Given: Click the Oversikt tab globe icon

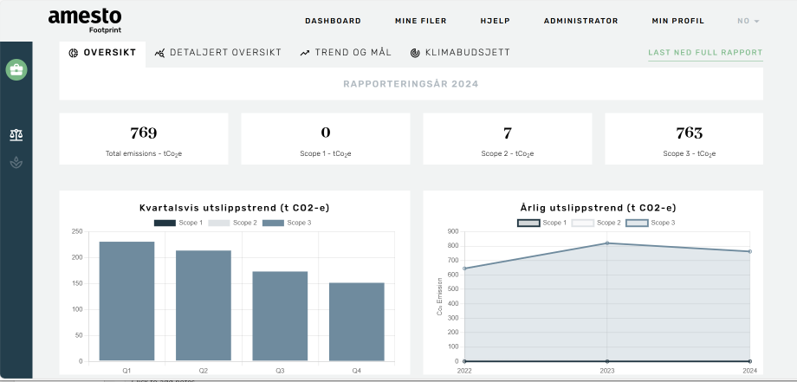Looking at the screenshot, I should pos(73,53).
